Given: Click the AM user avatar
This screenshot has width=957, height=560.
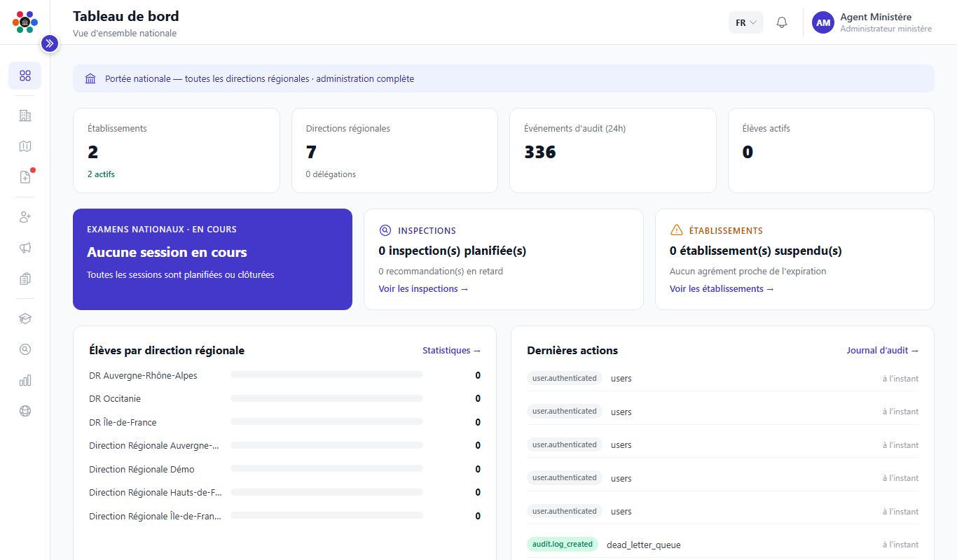Looking at the screenshot, I should 823,22.
